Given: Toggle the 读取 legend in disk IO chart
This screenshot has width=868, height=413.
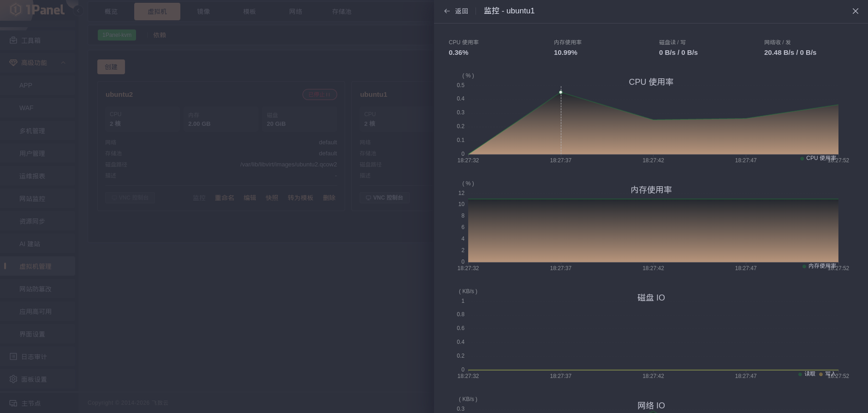Looking at the screenshot, I should click(807, 374).
